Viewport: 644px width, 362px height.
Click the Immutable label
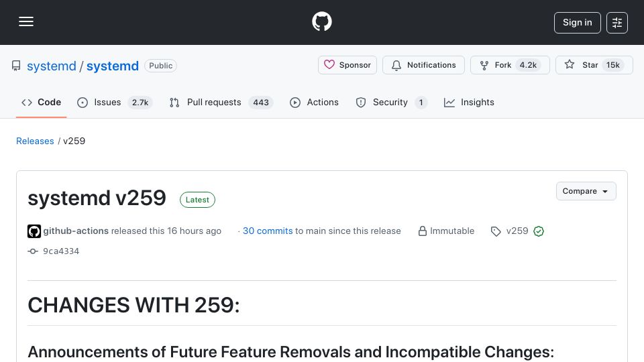(x=451, y=231)
